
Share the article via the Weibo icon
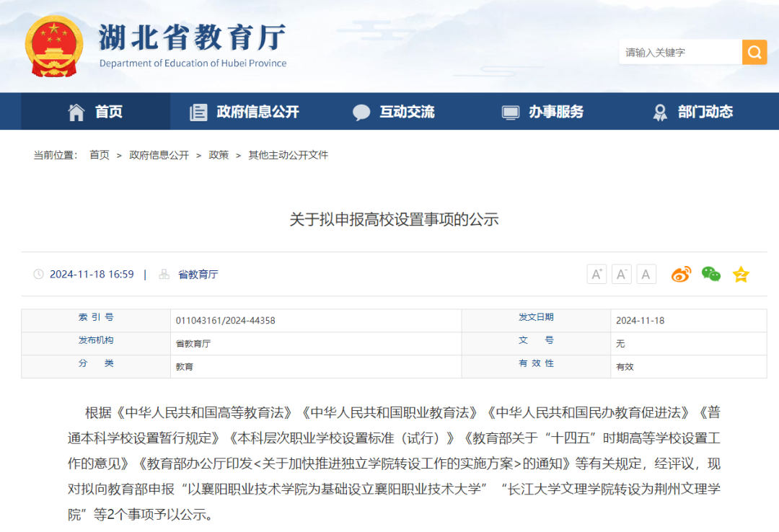(682, 274)
